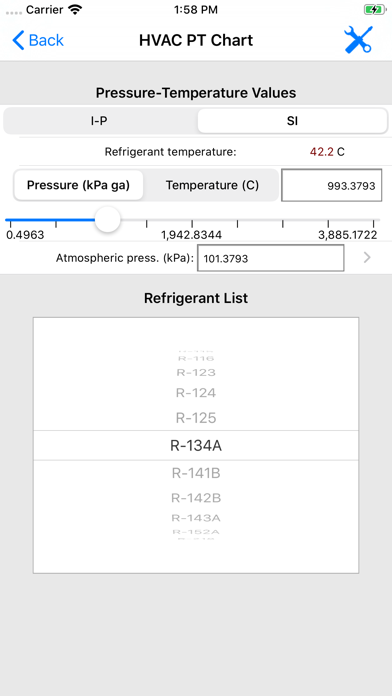Tap the Back button label

tap(46, 40)
